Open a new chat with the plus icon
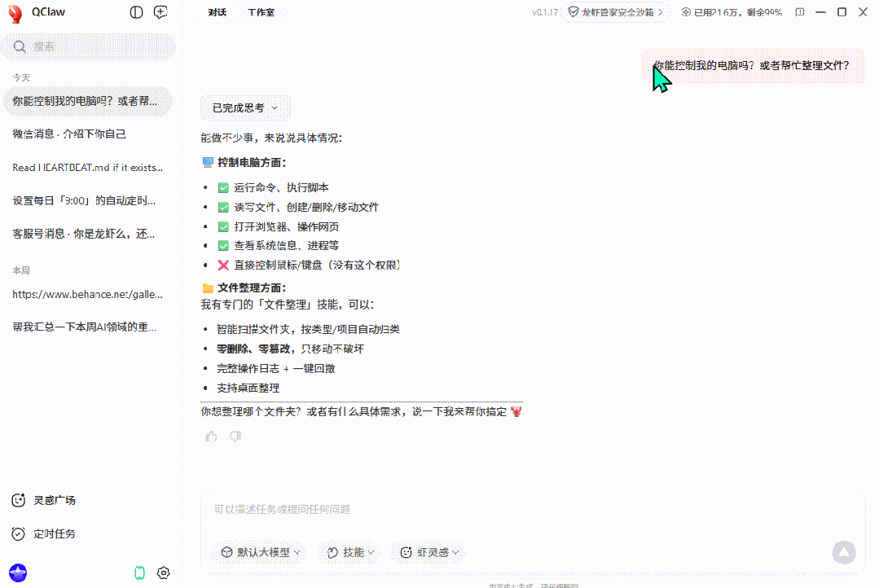 160,12
